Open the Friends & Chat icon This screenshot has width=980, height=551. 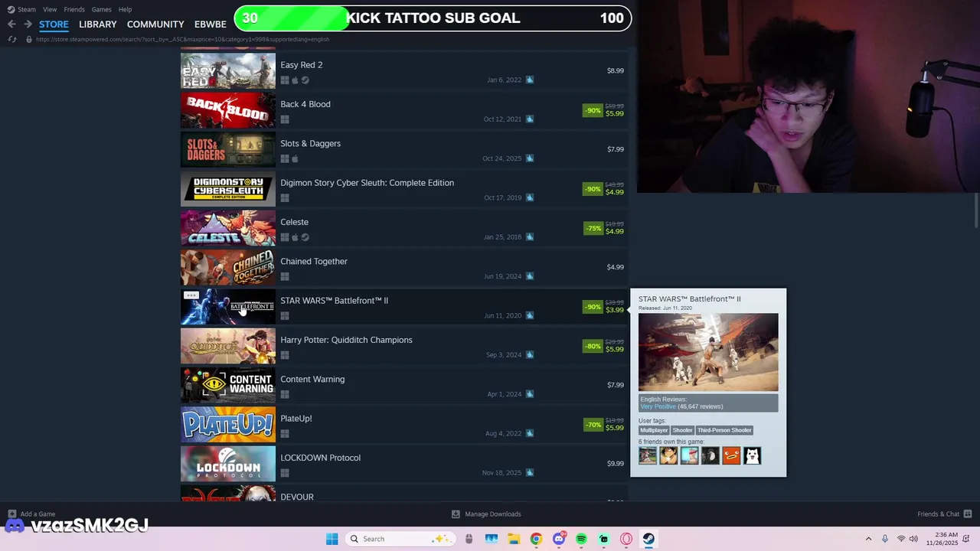click(x=968, y=514)
